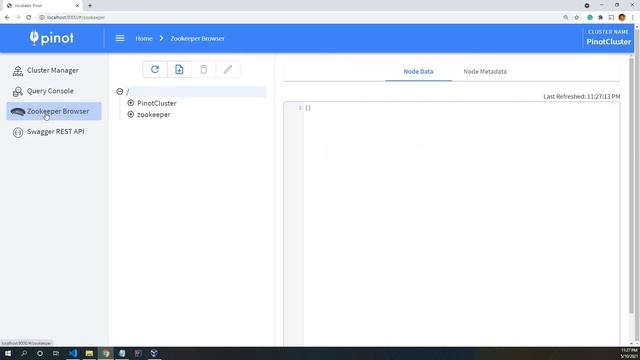Expand the PinotCluster tree node
The width and height of the screenshot is (640, 360).
tap(131, 103)
